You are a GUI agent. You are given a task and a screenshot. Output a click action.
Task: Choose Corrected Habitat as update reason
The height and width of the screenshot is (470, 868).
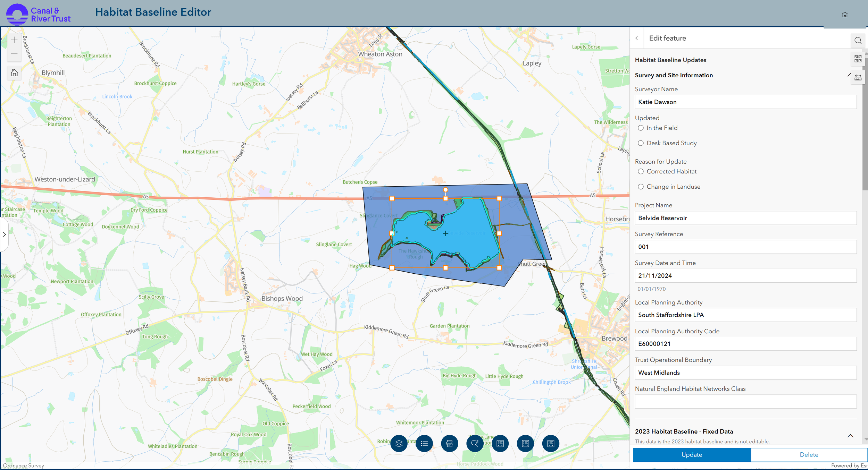[x=641, y=172]
